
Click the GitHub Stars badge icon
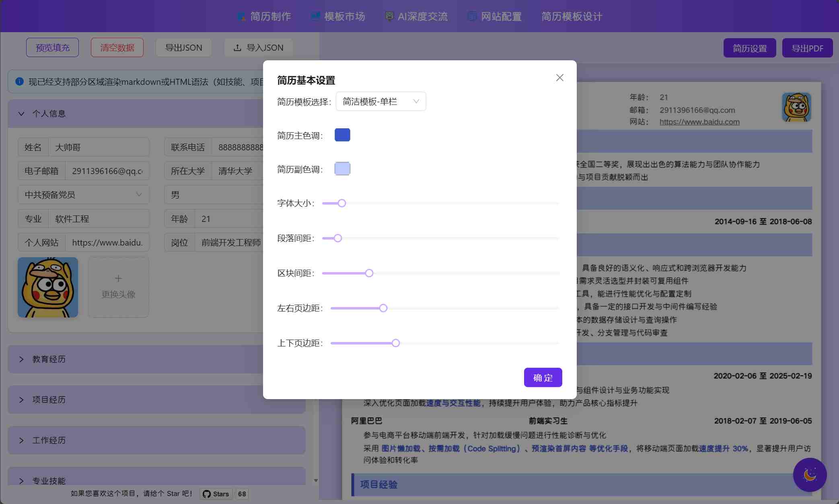207,494
